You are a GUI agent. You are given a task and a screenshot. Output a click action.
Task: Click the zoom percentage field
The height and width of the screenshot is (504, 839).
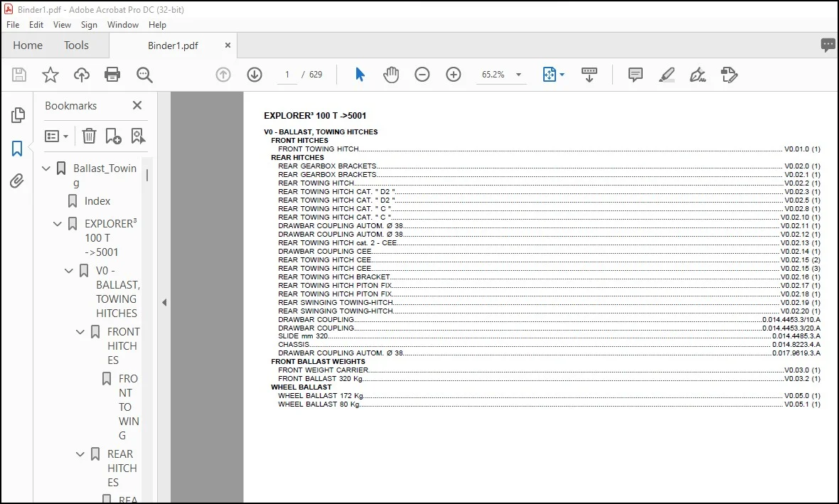click(493, 75)
